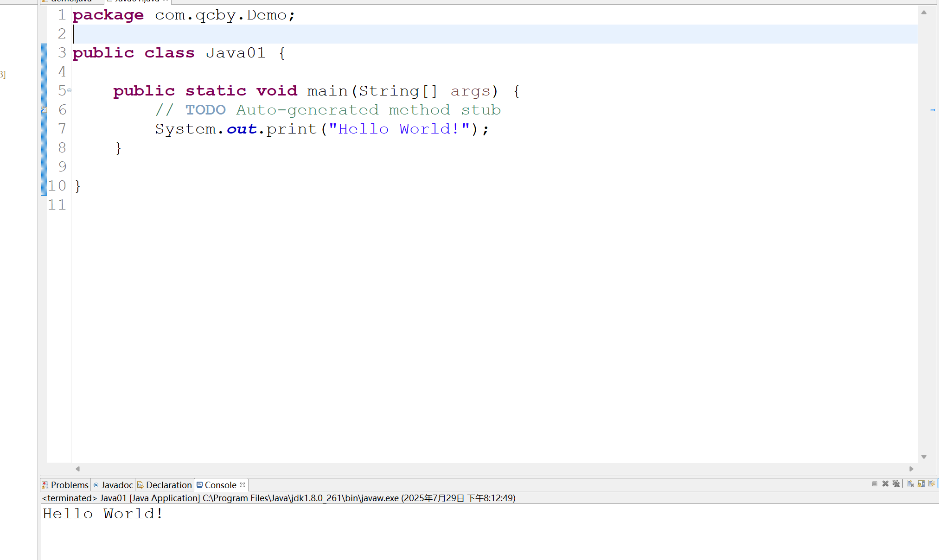Toggle the console Scroll Lock icon
Image resolution: width=939 pixels, height=560 pixels.
[x=921, y=484]
